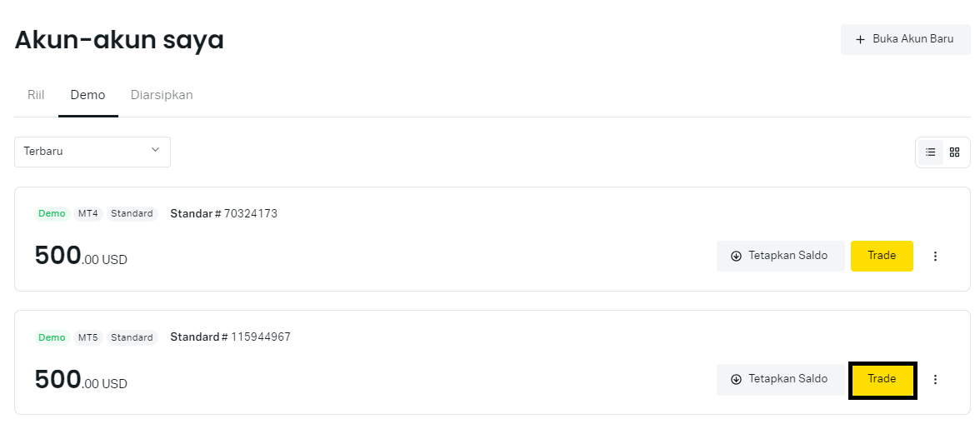Switch to grid view layout
Viewport: 980px width, 424px height.
click(955, 152)
